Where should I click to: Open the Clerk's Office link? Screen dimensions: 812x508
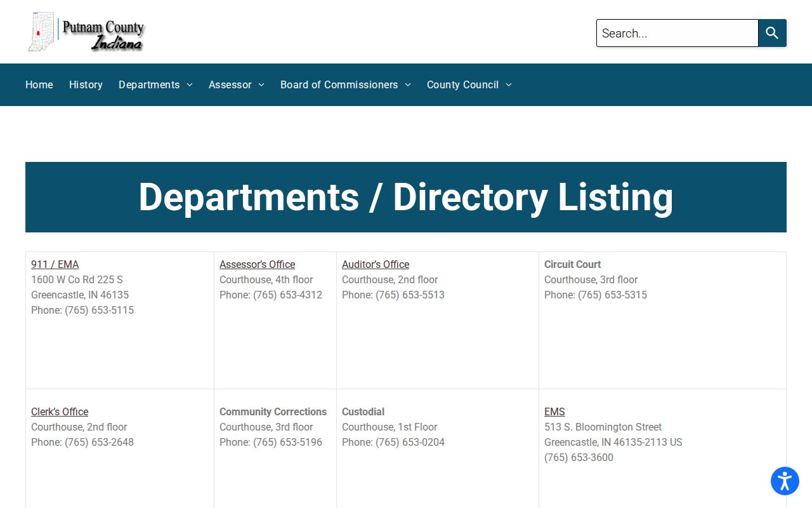click(x=60, y=411)
